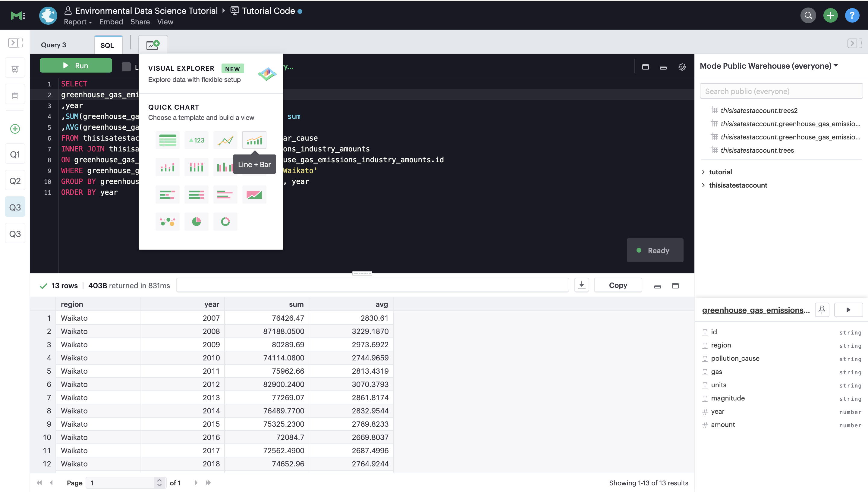Expand the left sidebar panel toggle
The height and width of the screenshot is (492, 868).
point(15,43)
